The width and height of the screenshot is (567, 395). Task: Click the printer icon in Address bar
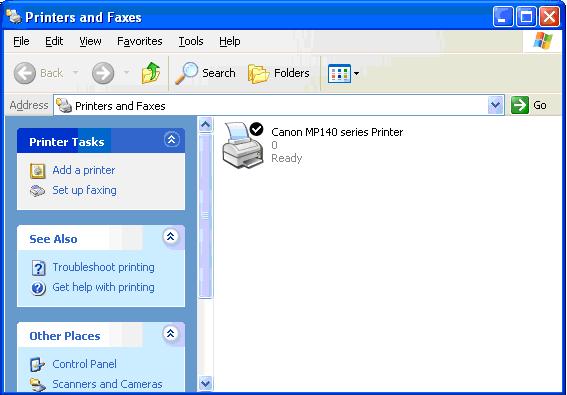coord(64,105)
